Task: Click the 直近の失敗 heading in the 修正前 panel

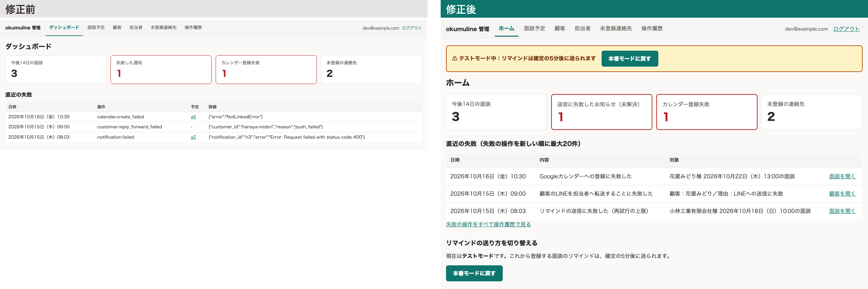Action: coord(19,95)
